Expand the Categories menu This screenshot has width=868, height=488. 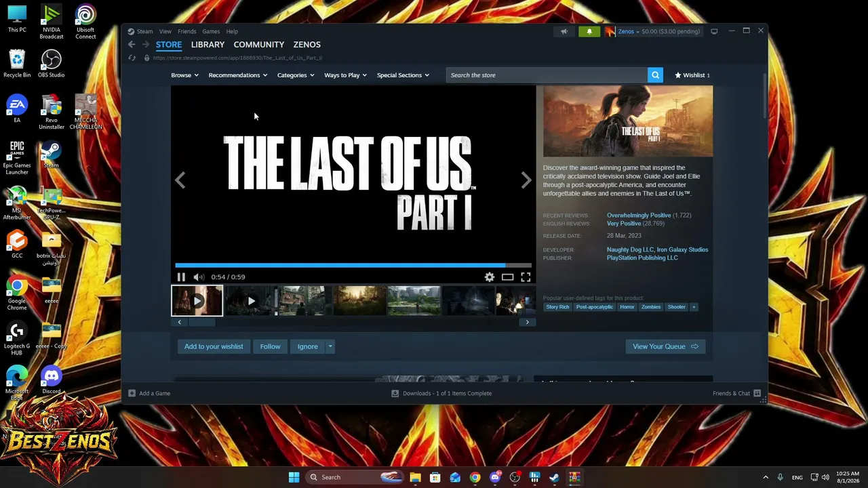(x=296, y=75)
